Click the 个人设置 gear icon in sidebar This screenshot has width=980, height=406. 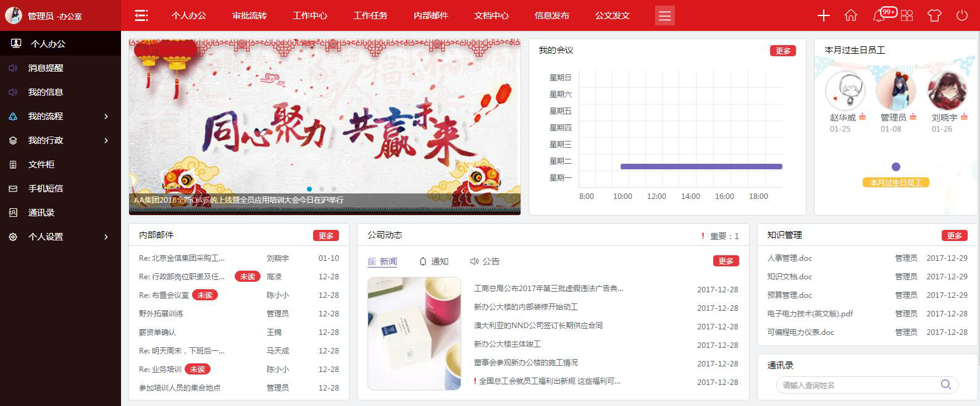click(x=13, y=237)
